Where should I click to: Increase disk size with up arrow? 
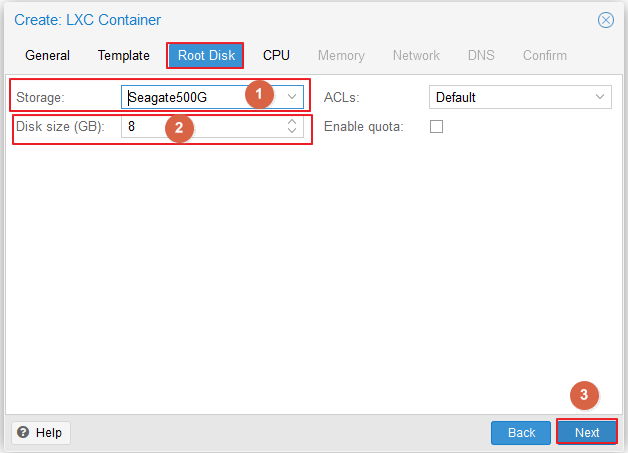point(292,122)
